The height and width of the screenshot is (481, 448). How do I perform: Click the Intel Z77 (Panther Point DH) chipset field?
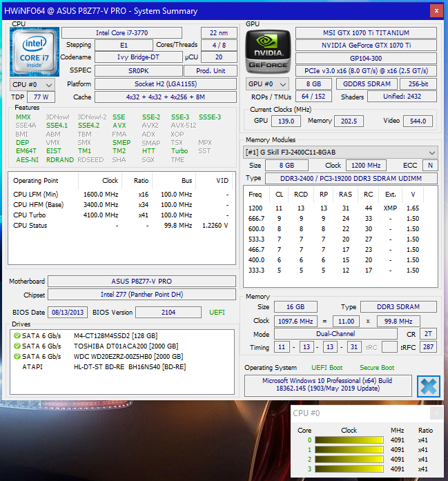(142, 295)
